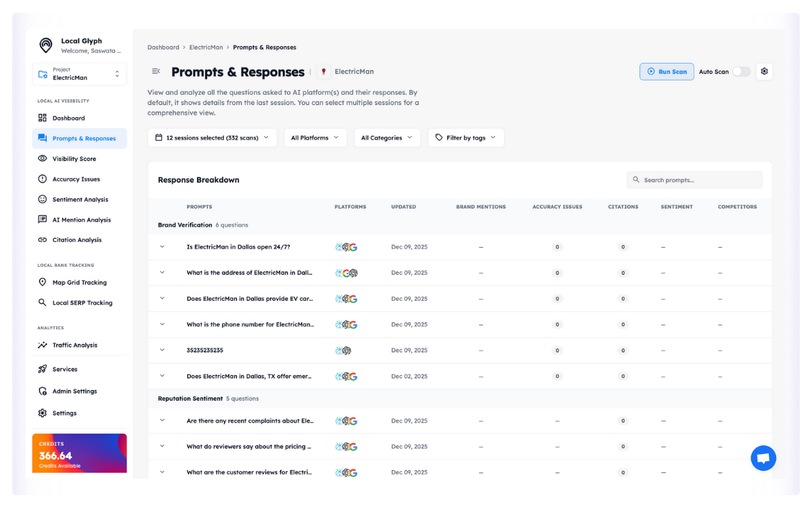
Task: Open the ElectricMan project selector
Action: [x=79, y=74]
